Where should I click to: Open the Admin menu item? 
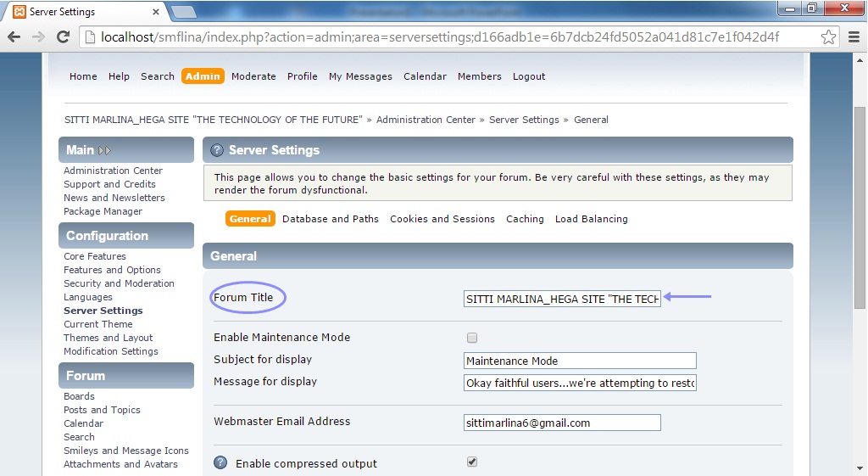coord(203,76)
